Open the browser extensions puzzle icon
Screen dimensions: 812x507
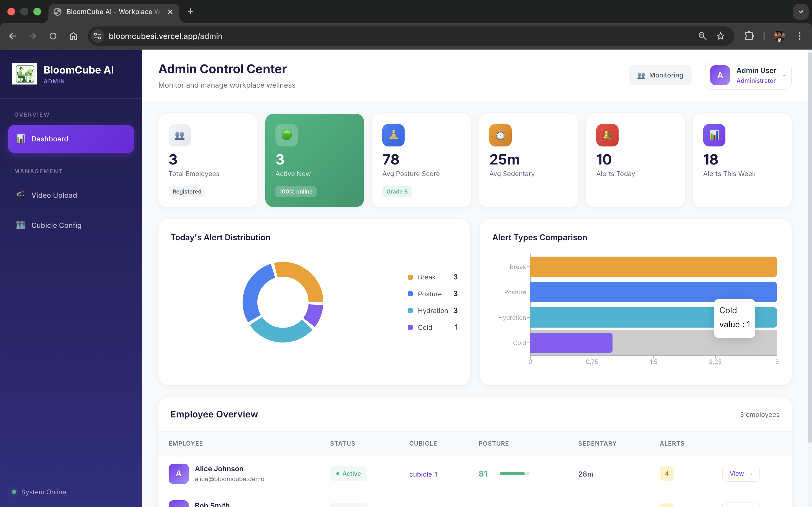click(x=749, y=36)
